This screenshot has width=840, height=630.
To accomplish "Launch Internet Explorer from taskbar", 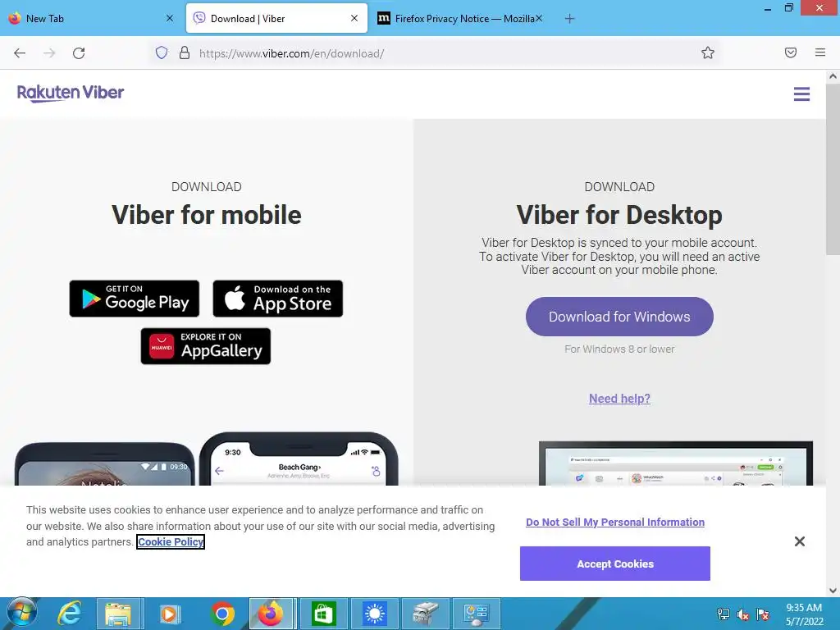I will click(70, 614).
